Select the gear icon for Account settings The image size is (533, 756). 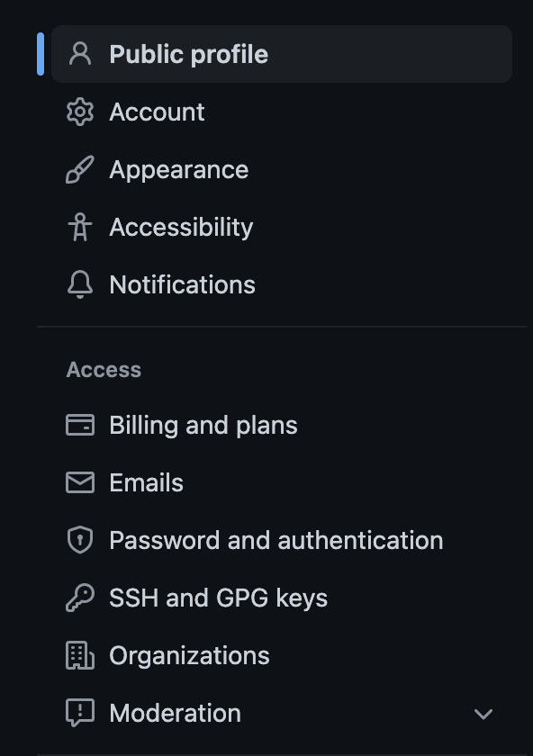pos(80,112)
